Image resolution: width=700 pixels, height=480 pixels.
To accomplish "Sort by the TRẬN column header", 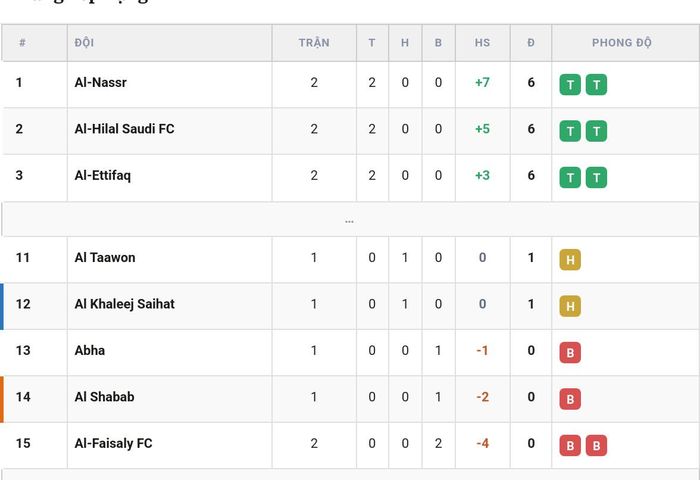I will point(314,43).
